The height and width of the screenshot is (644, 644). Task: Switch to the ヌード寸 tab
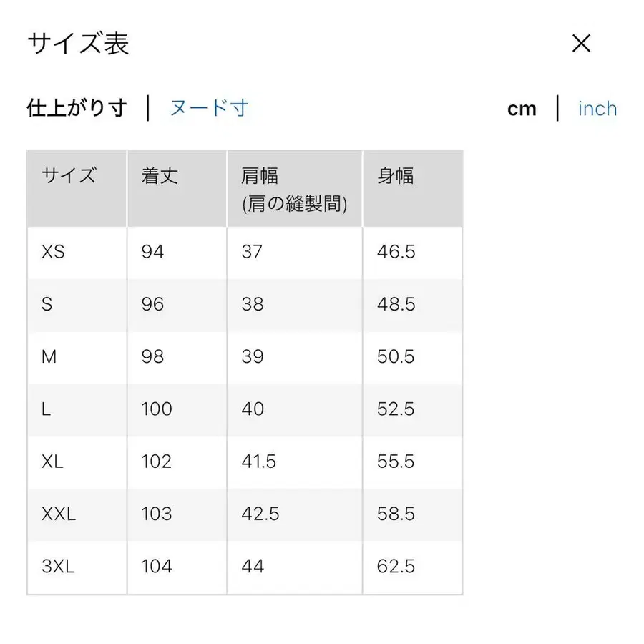coord(208,108)
